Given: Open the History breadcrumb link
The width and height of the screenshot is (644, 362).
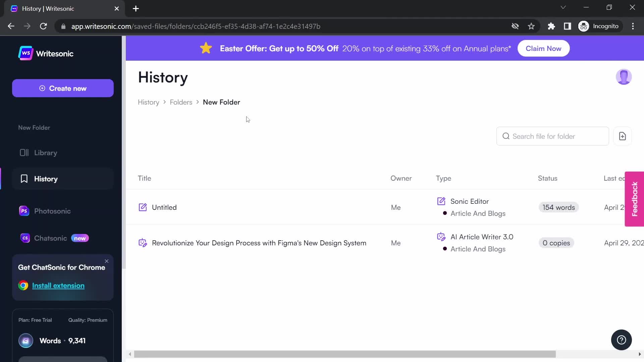Looking at the screenshot, I should pyautogui.click(x=149, y=102).
